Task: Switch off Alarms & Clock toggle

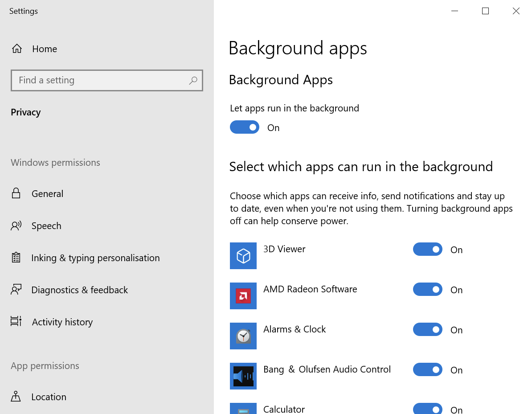Action: pos(427,329)
